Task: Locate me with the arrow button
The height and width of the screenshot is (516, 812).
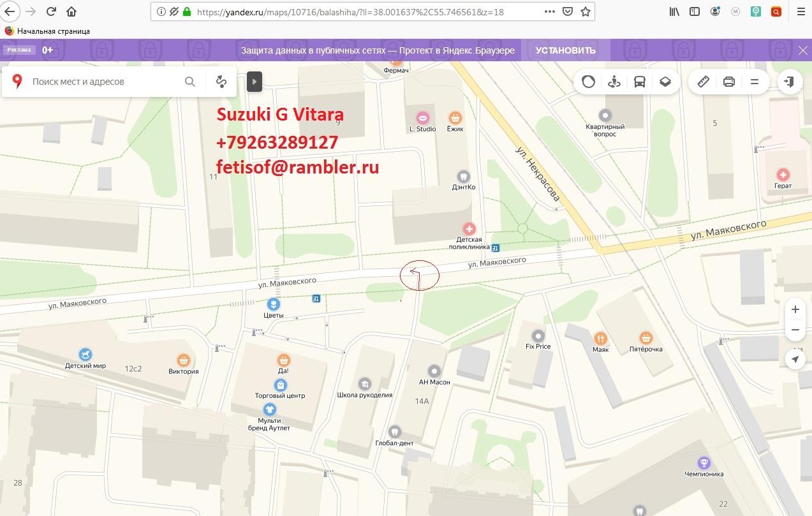Action: (x=795, y=359)
